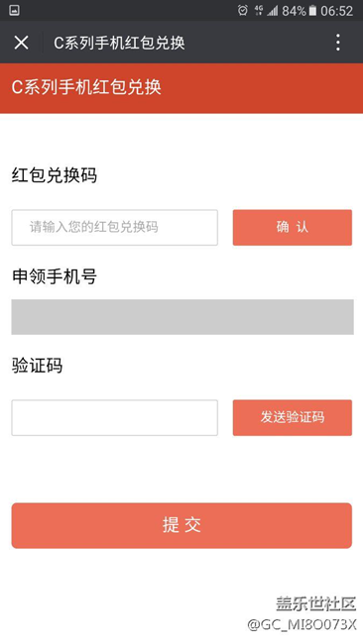Click the 确认 button

293,228
